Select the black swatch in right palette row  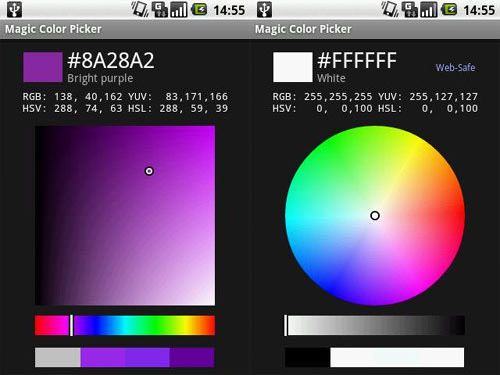(308, 357)
